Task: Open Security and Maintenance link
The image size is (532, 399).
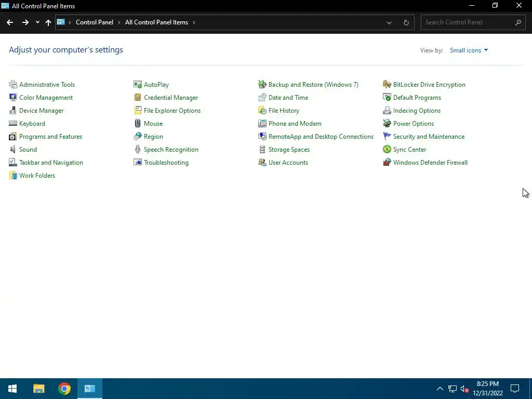Action: click(429, 137)
